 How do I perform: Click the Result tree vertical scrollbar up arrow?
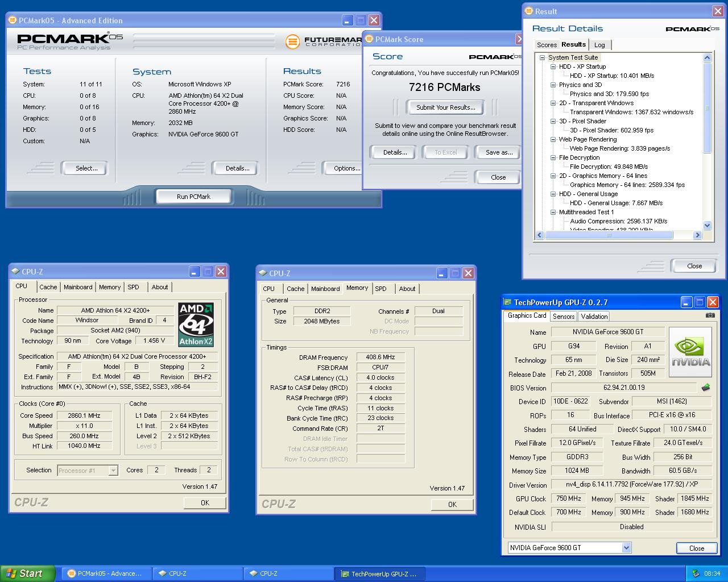coord(708,57)
